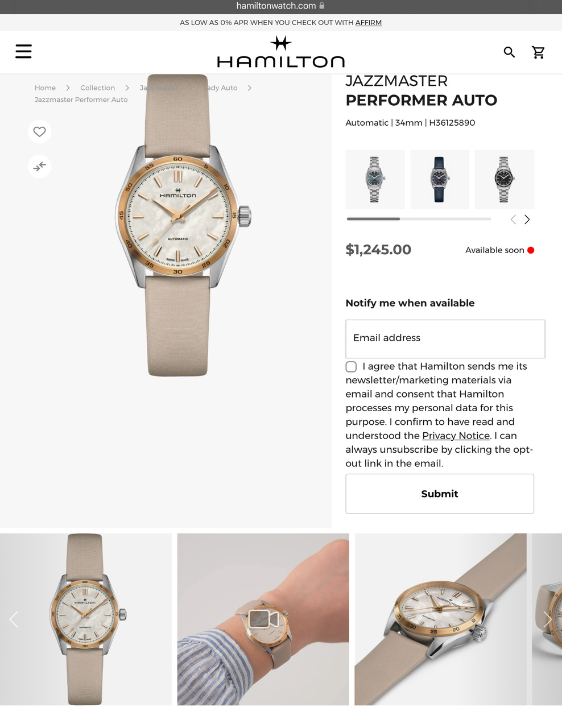Open the Collection breadcrumb
This screenshot has width=562, height=728.
coord(97,88)
